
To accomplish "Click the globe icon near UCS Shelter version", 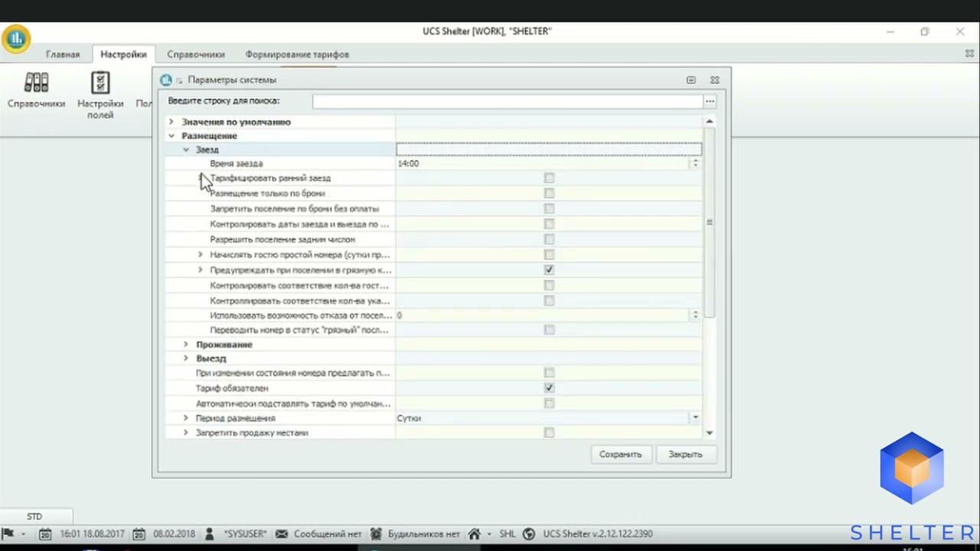I will pyautogui.click(x=528, y=533).
